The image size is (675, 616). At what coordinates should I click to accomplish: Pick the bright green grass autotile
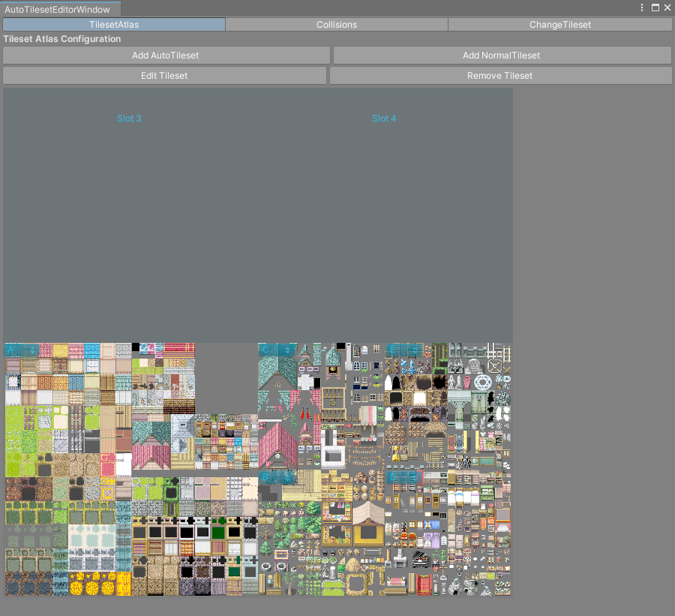coord(14,417)
